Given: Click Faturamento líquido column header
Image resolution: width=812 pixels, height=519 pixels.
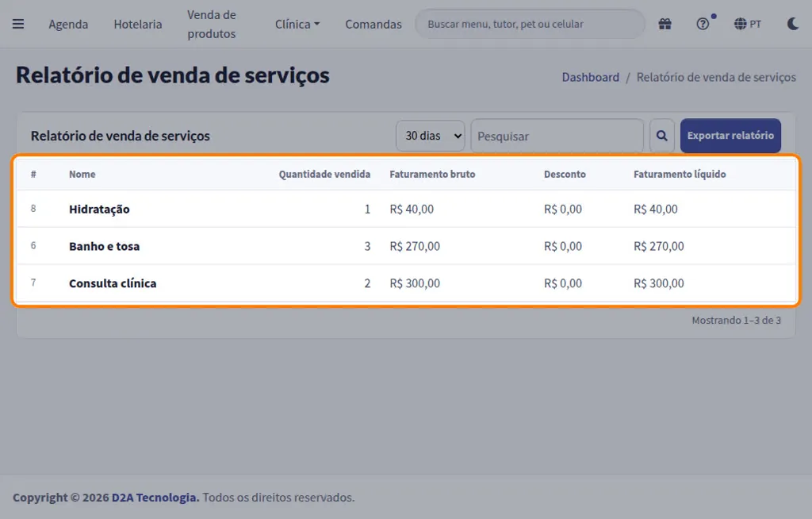Looking at the screenshot, I should [x=680, y=175].
